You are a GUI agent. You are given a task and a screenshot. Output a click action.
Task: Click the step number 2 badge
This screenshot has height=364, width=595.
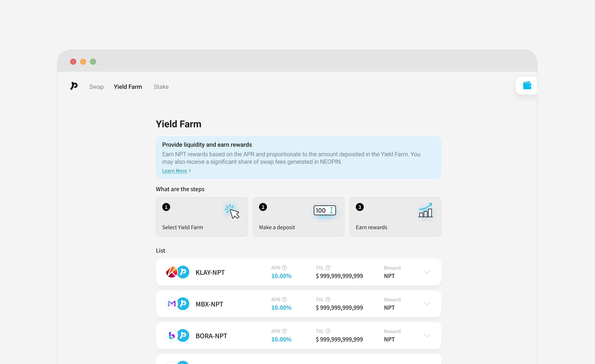point(263,207)
